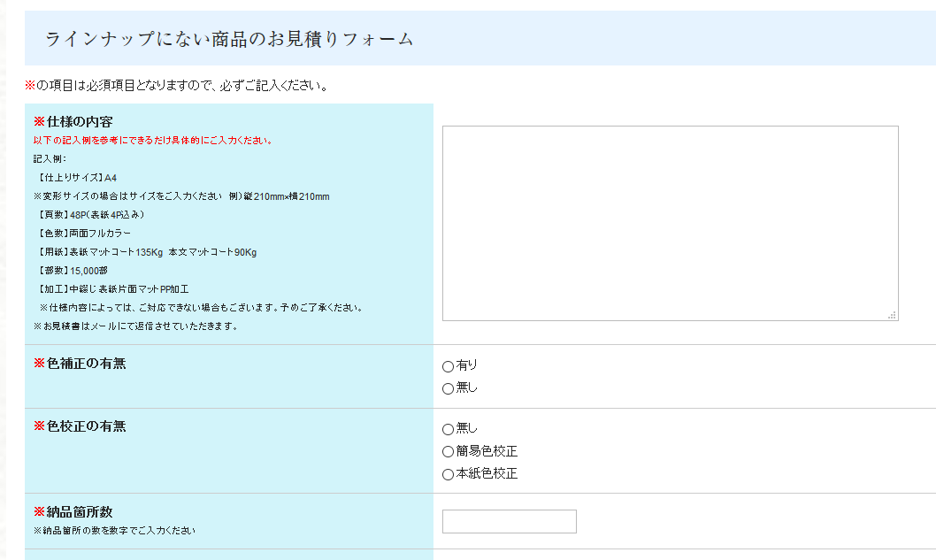Click the お見積書はメールにて返信 note

coord(135,326)
